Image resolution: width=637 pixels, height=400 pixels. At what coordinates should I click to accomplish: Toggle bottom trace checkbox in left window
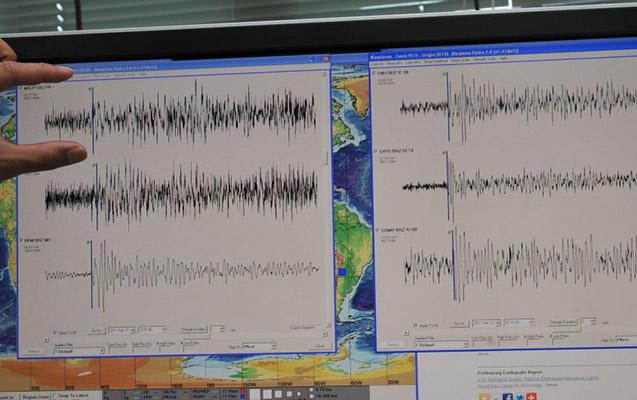(21, 240)
